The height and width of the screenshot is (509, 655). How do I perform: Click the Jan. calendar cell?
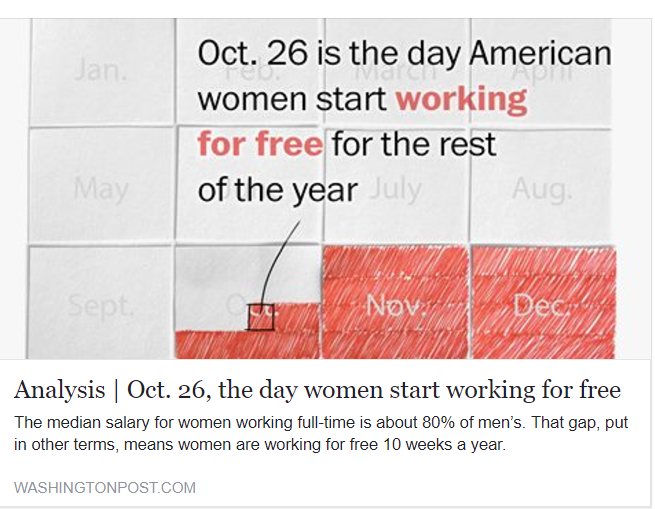102,71
